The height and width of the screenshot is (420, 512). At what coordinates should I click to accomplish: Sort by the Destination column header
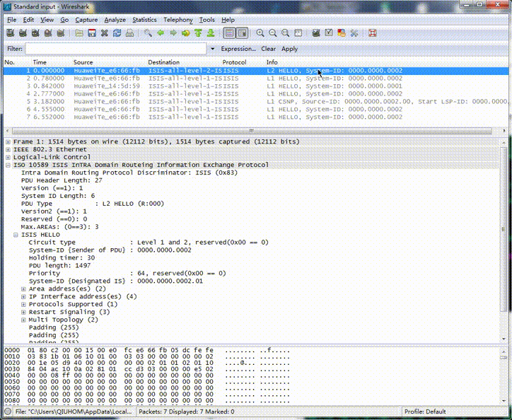click(163, 62)
